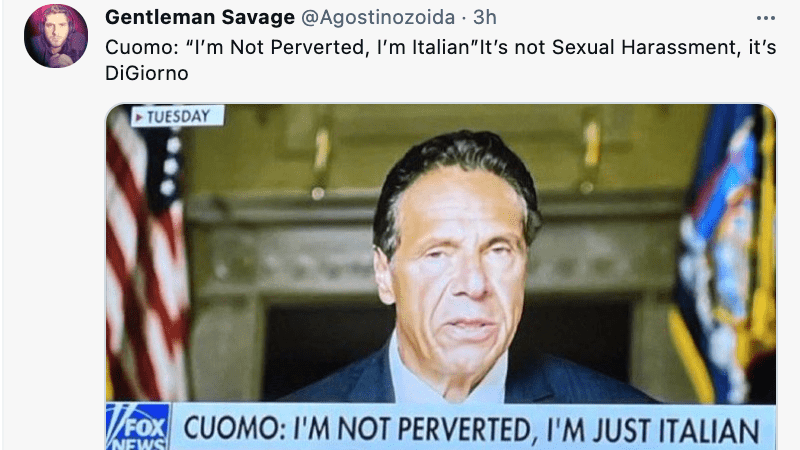Open the tweet via the 3h timestamp

pyautogui.click(x=485, y=17)
